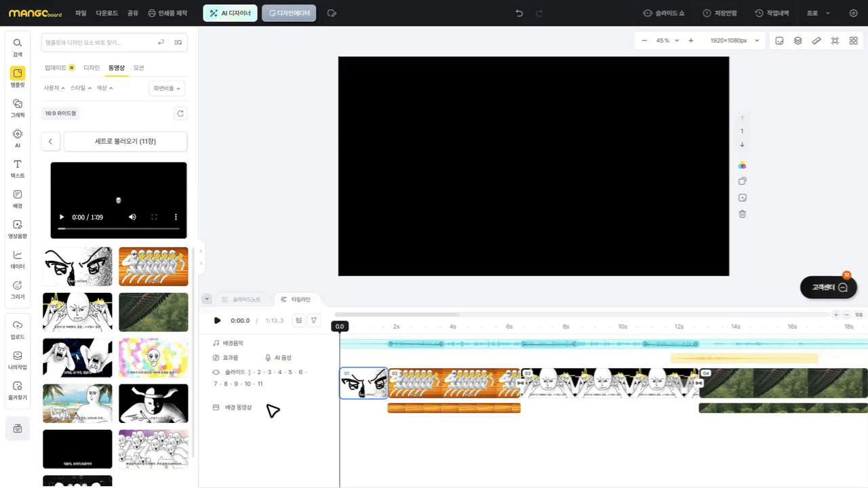Open the slide color palette icon
Viewport: 868px width, 488px height.
(x=742, y=165)
